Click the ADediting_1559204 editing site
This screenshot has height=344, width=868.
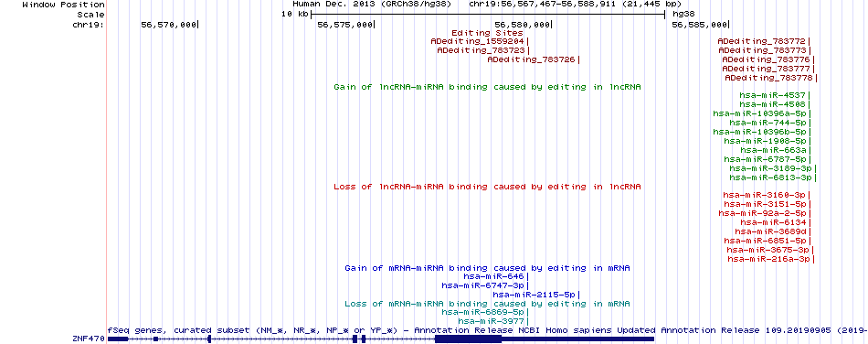coord(480,41)
